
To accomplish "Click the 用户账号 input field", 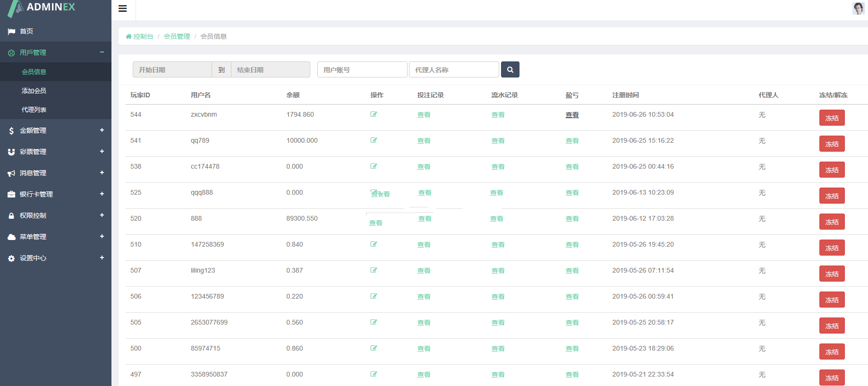I will click(x=362, y=70).
